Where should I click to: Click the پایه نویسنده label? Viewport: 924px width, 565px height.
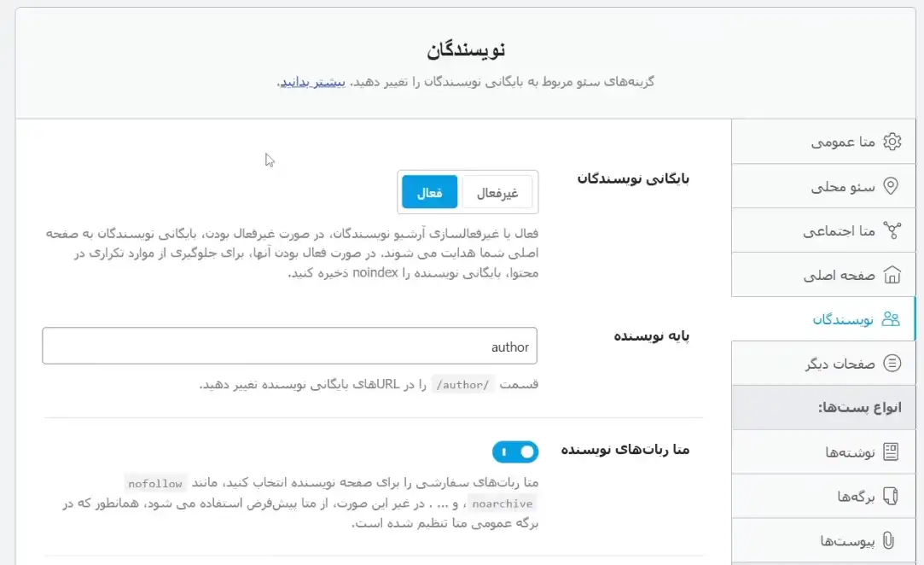coord(652,335)
